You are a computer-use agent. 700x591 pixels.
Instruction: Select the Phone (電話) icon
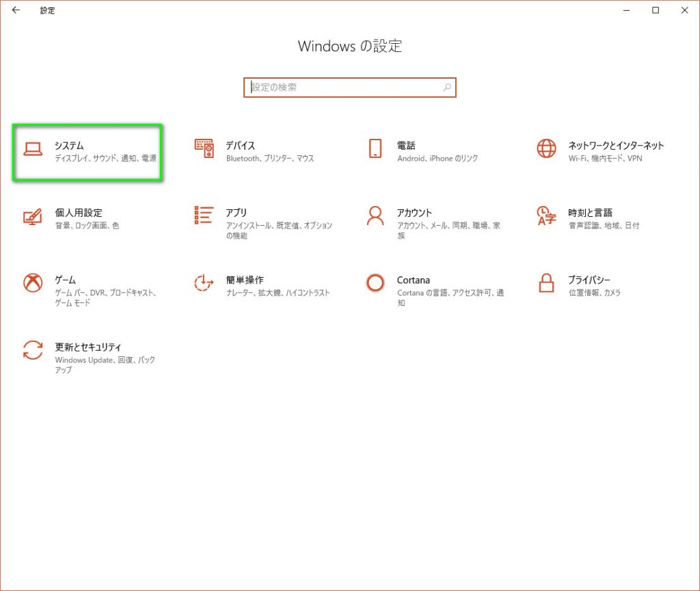[375, 149]
